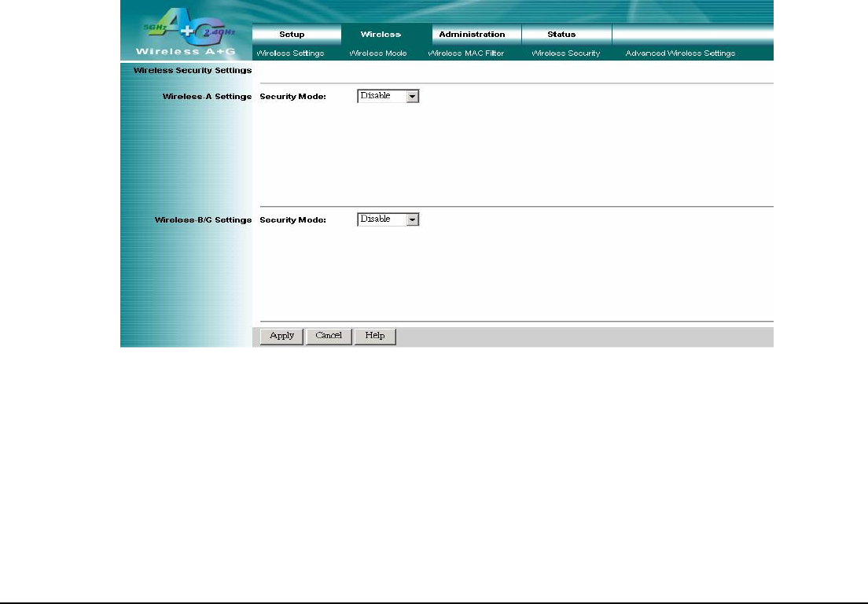
Task: Click the Apply button
Action: point(281,336)
